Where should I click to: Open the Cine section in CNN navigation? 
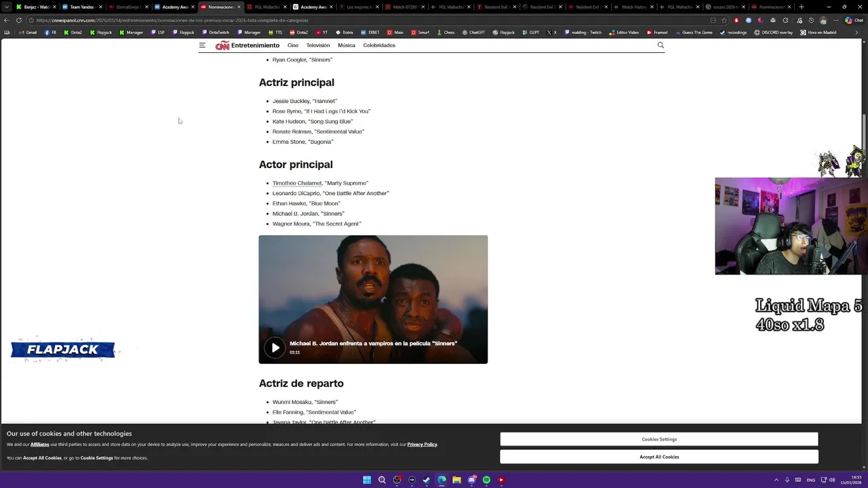coord(293,45)
